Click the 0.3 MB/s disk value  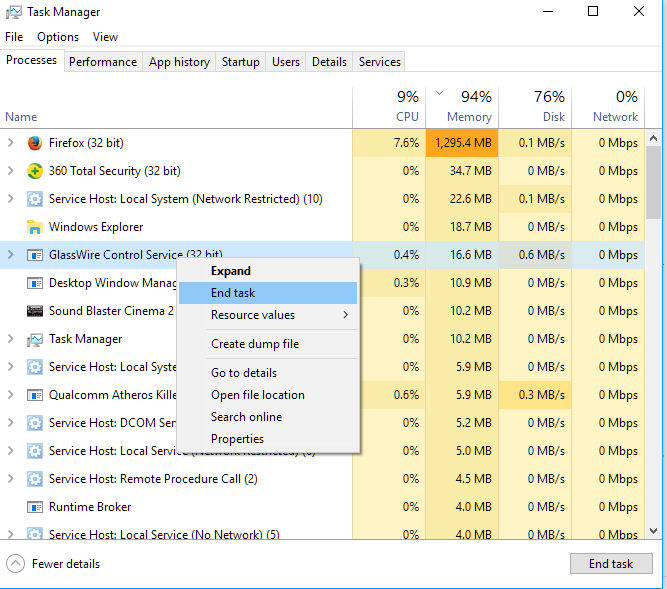(x=536, y=395)
